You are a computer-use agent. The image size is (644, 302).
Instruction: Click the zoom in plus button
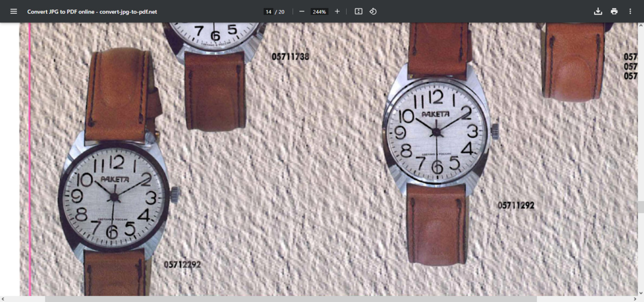[x=337, y=12]
